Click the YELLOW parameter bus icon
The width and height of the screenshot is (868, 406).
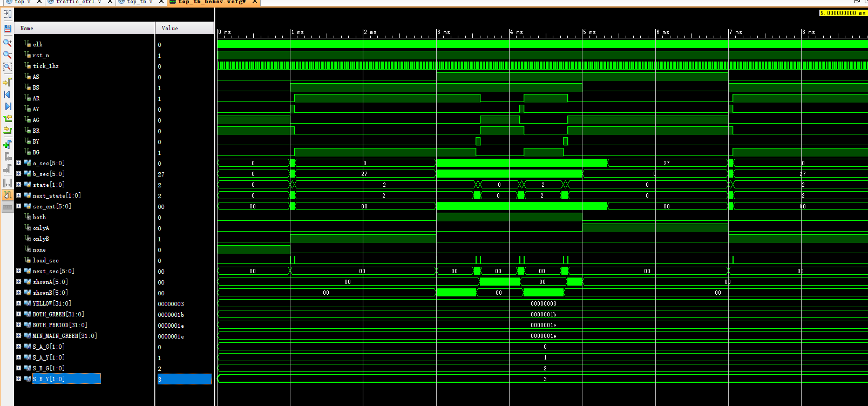pyautogui.click(x=28, y=303)
